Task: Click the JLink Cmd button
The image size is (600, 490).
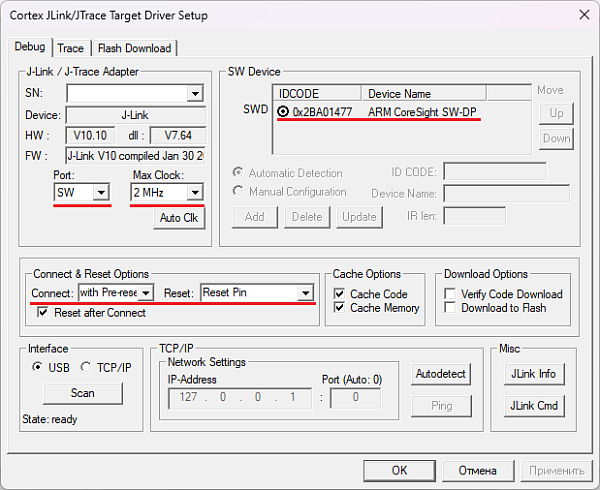Action: 532,406
